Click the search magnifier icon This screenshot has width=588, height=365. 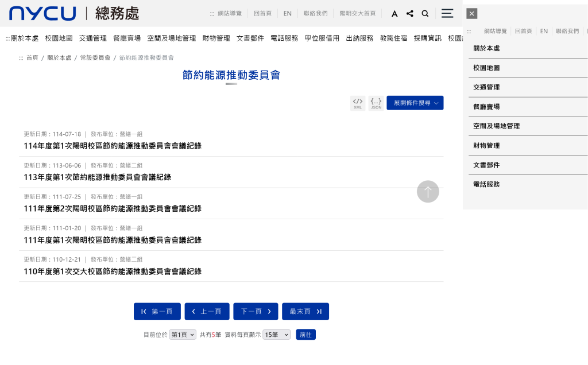tap(425, 14)
